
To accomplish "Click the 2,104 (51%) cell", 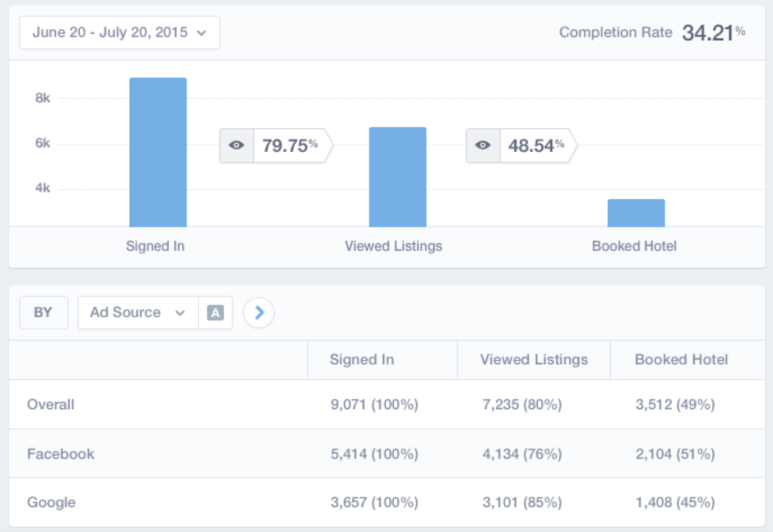I will point(675,454).
